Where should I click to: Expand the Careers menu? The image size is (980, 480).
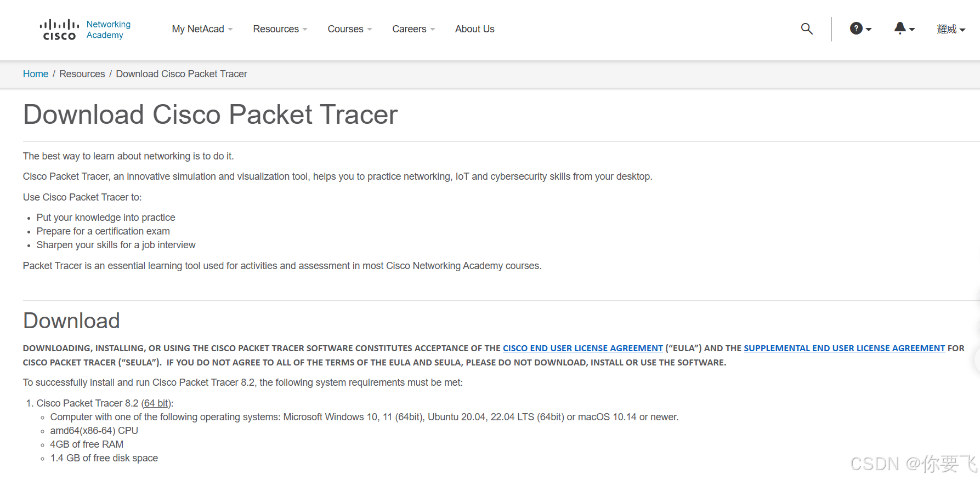pos(413,29)
